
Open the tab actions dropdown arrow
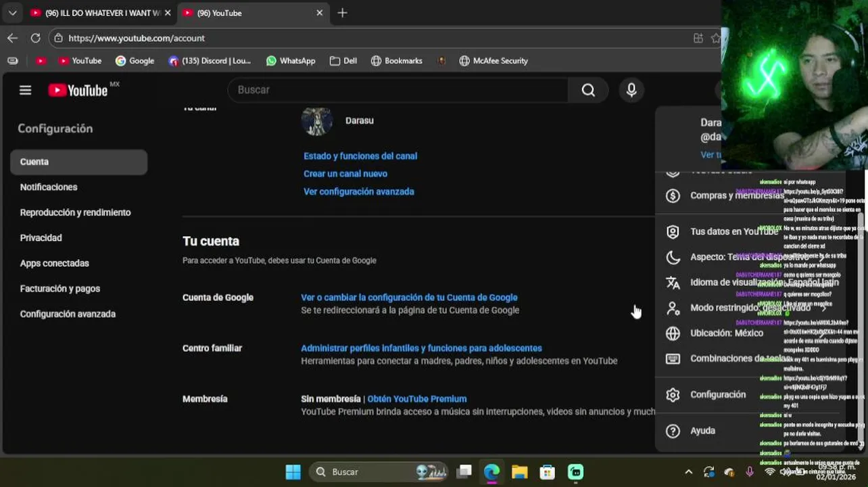click(x=12, y=13)
